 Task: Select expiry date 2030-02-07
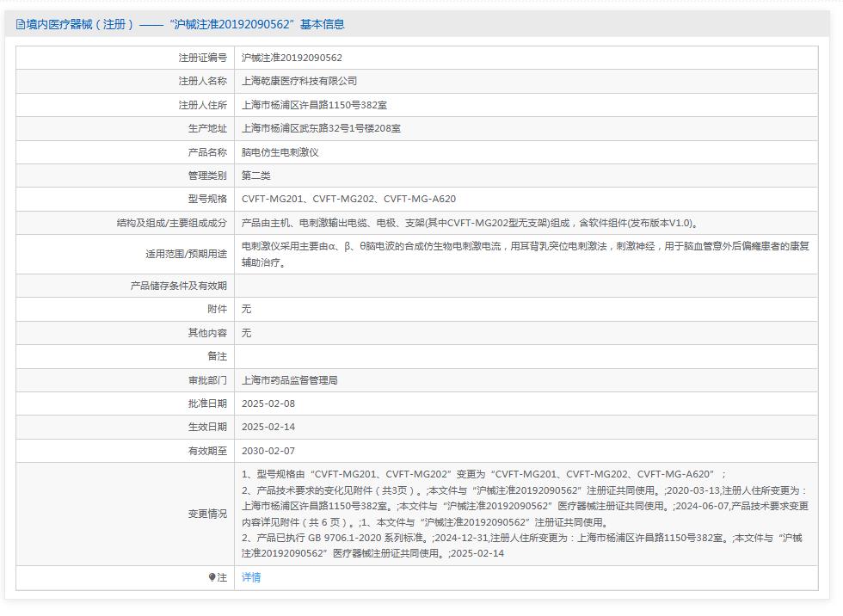(x=268, y=451)
